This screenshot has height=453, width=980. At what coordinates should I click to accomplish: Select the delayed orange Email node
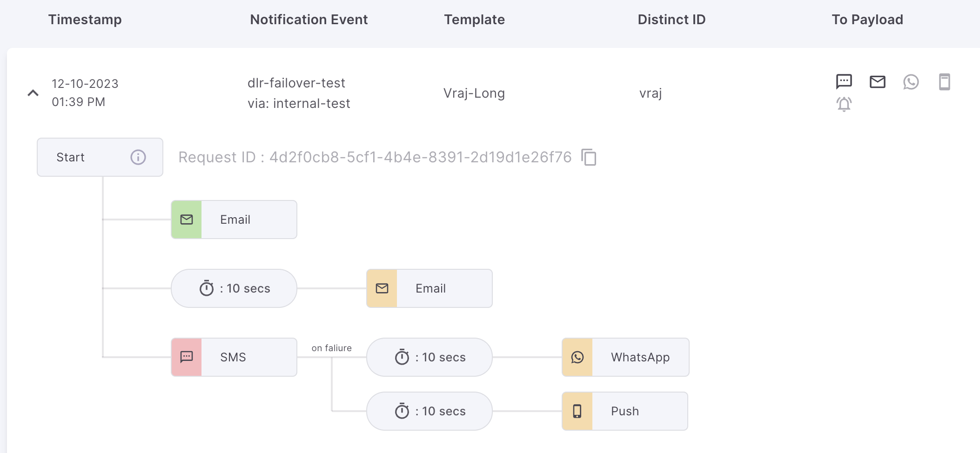[430, 288]
